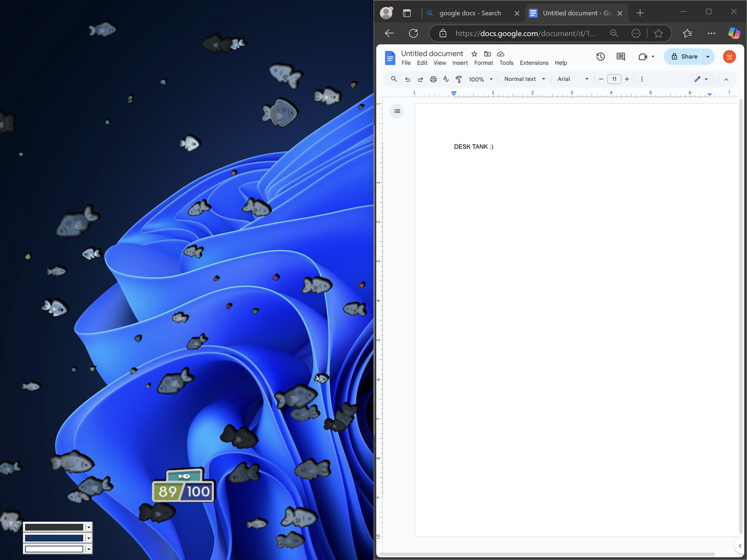
Task: Expand the Arial font dropdown
Action: (x=573, y=79)
